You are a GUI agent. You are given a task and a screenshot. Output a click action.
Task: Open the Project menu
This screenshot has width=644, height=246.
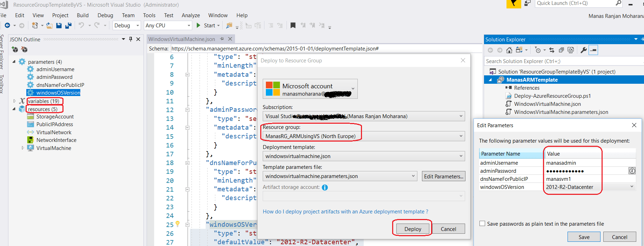coord(60,15)
